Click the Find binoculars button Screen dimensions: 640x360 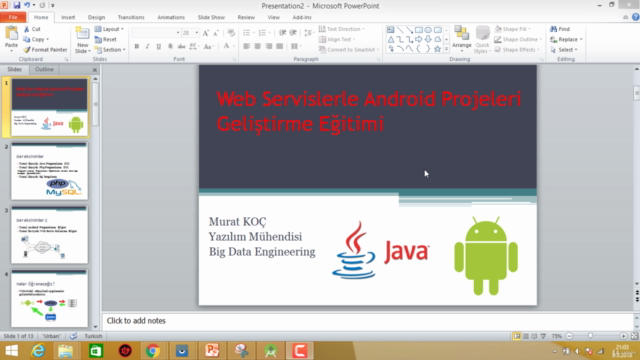[560, 29]
